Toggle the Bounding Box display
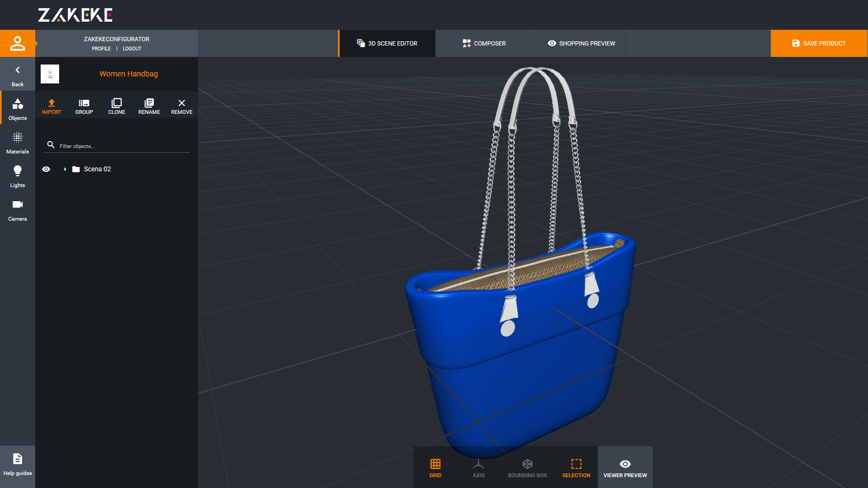 (527, 467)
